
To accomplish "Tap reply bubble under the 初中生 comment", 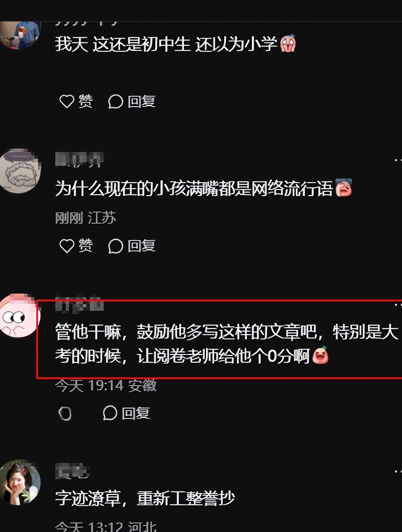I will coord(131,101).
